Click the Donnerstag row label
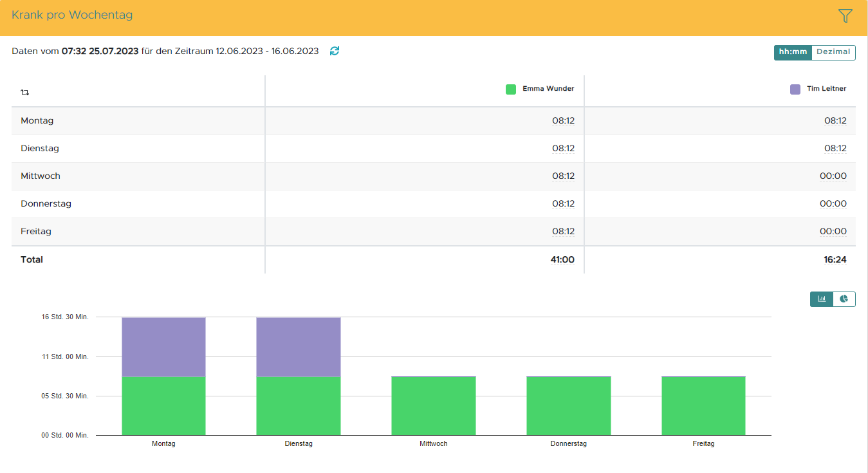This screenshot has height=473, width=868. point(46,203)
